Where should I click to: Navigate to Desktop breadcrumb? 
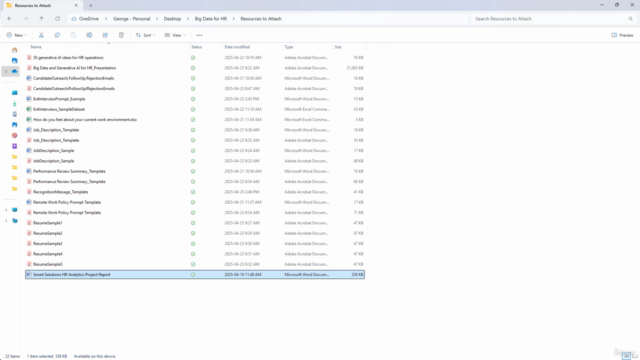[172, 19]
